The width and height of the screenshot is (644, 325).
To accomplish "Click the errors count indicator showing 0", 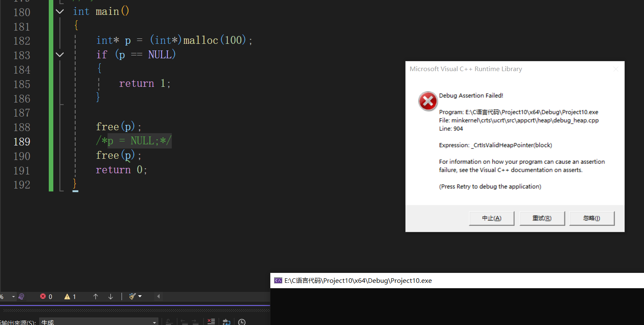I will click(x=46, y=296).
